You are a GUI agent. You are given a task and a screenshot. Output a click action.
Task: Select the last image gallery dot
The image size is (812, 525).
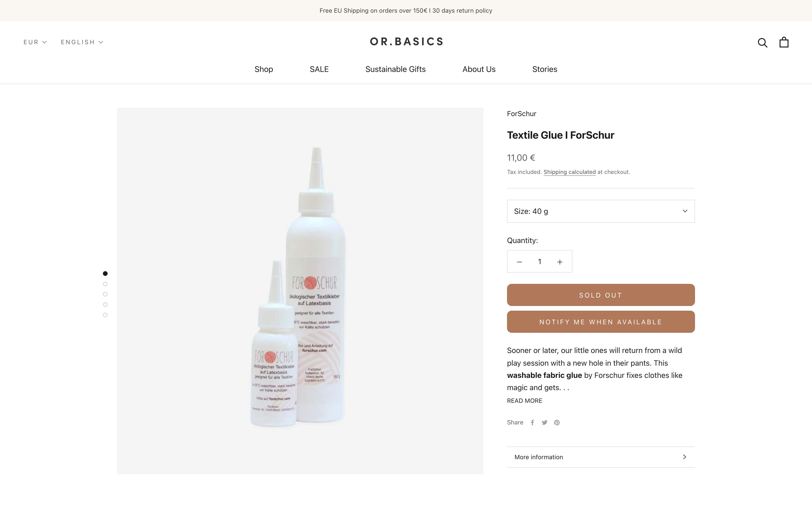[105, 315]
